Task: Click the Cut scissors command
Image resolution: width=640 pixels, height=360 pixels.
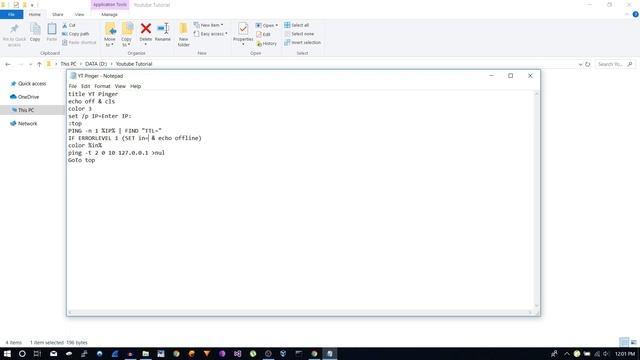Action: tap(69, 25)
